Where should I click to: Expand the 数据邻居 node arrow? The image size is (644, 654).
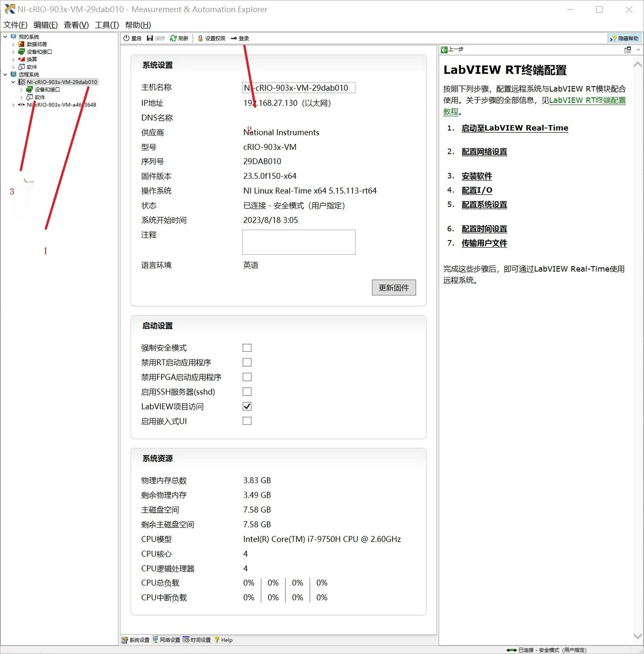point(13,44)
